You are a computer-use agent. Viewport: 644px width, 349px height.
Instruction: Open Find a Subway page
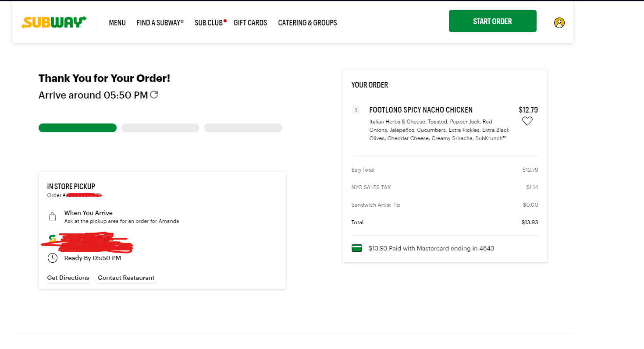coord(160,23)
